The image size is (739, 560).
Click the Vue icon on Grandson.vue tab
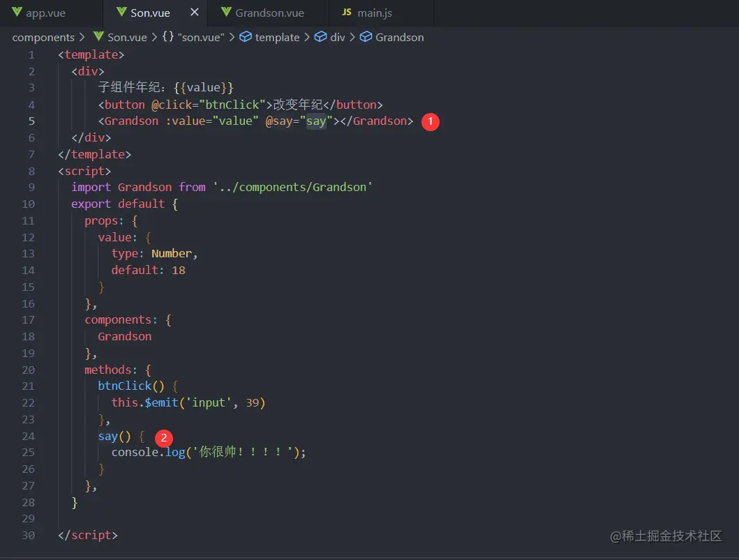(226, 12)
